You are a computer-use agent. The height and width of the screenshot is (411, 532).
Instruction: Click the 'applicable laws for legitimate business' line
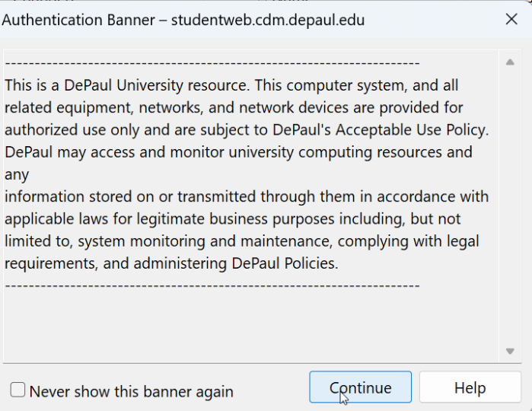click(232, 219)
